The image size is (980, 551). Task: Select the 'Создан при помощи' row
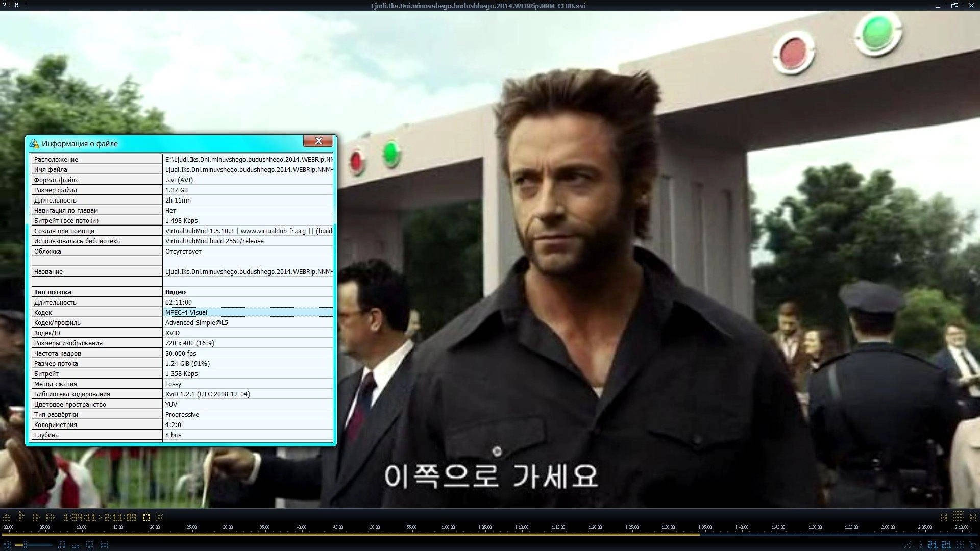(182, 231)
